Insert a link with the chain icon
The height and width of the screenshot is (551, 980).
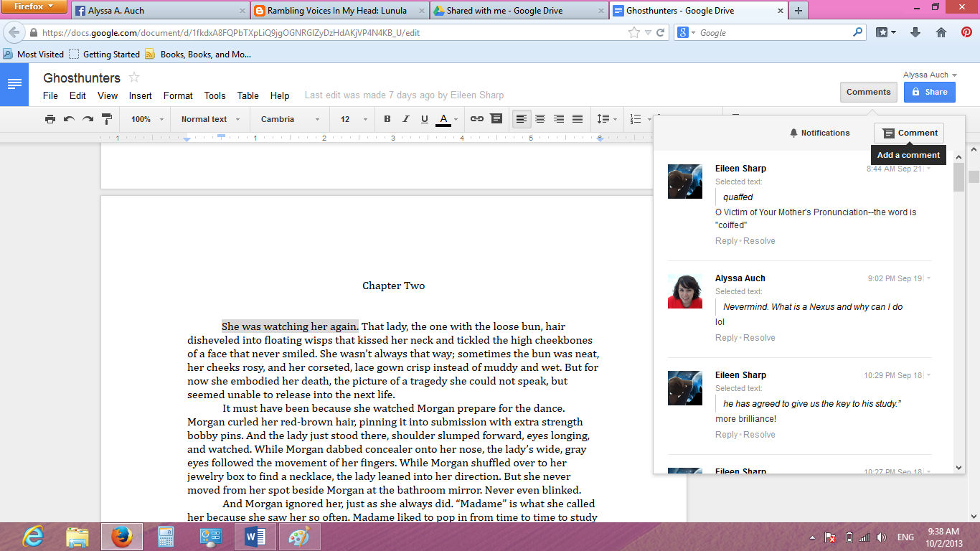477,119
